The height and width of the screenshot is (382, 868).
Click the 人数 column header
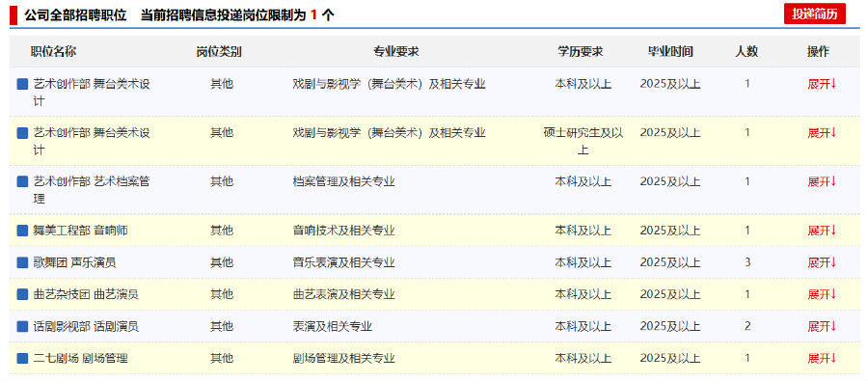(x=746, y=51)
